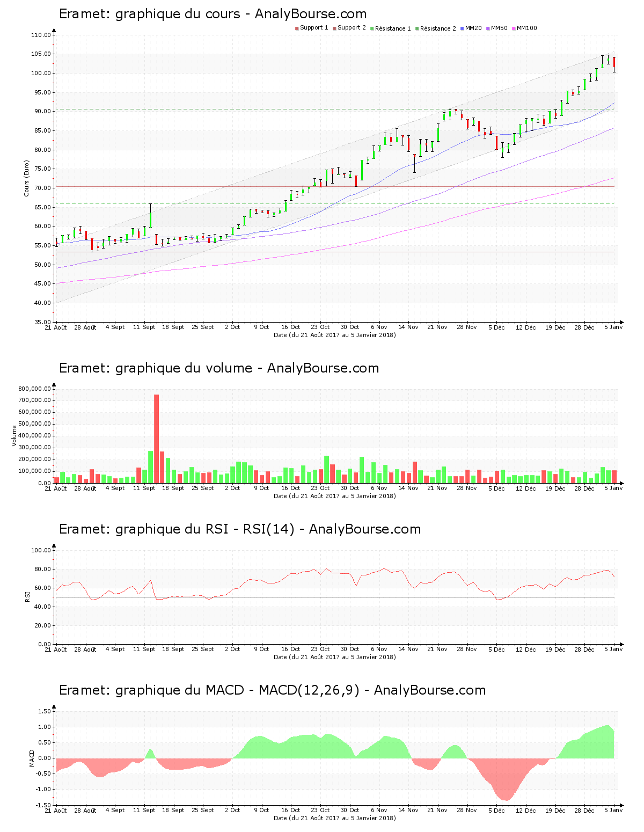Select the MM50 legend label
The height and width of the screenshot is (832, 644).
499,28
